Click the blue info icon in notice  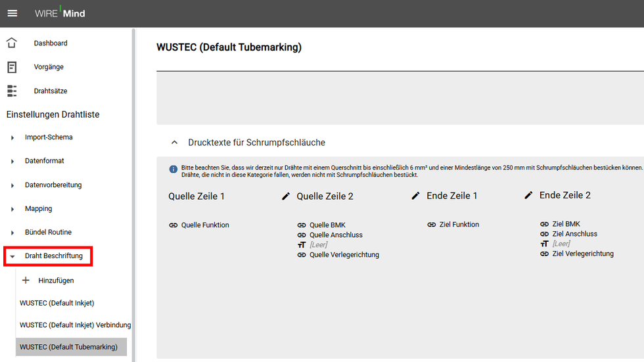[173, 169]
